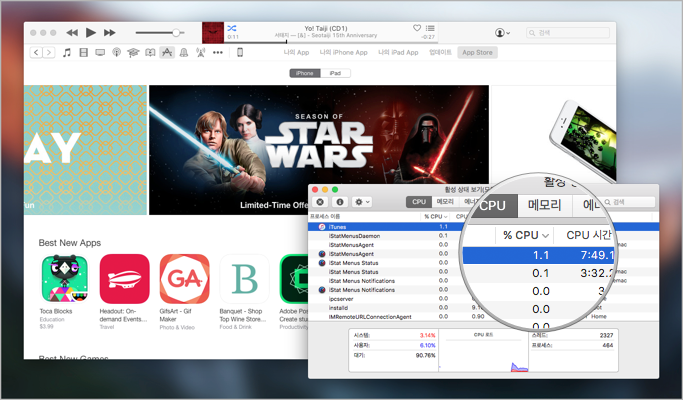Adjust the iTunes volume slider knob
Viewport: 683px width, 400px height.
coord(176,33)
